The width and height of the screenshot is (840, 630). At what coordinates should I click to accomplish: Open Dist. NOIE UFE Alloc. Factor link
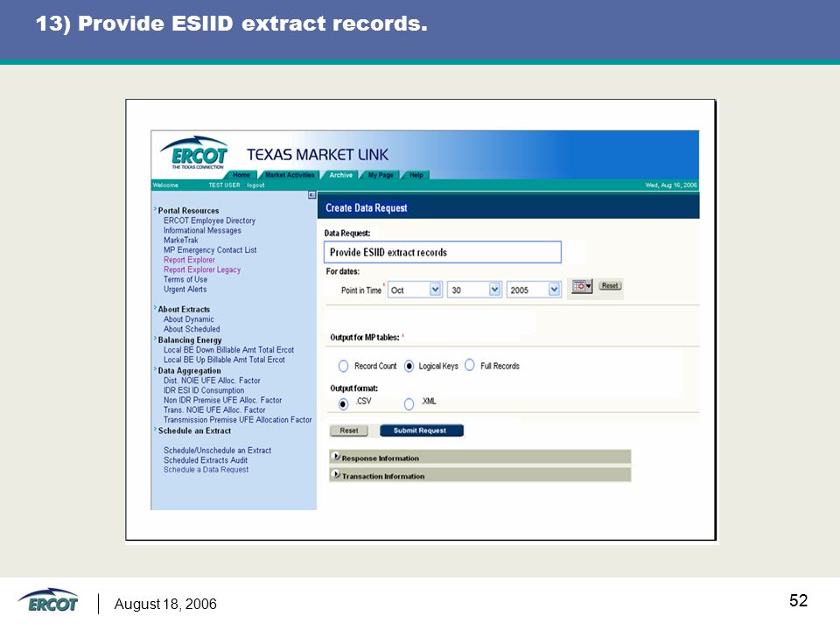(x=212, y=381)
